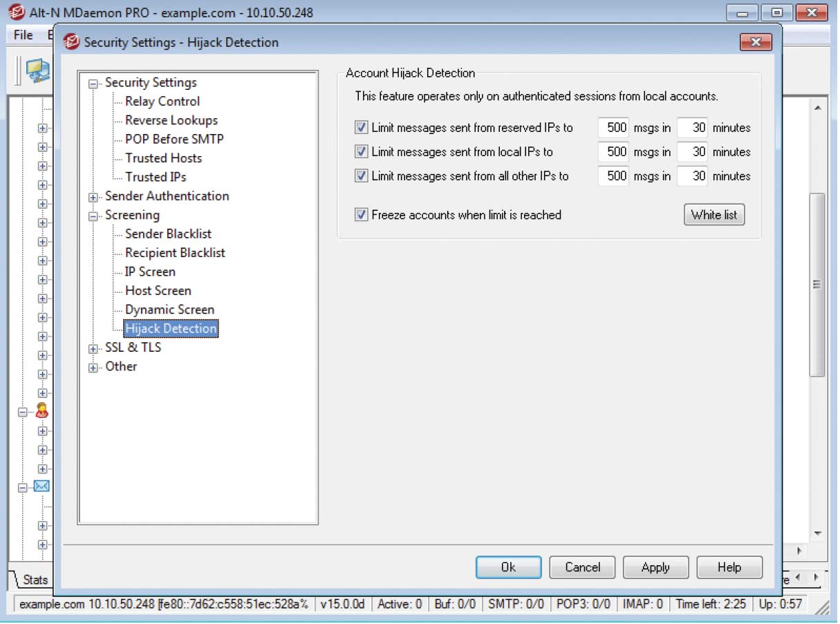The width and height of the screenshot is (840, 624).
Task: Close the Security Settings dialog
Action: pyautogui.click(x=756, y=42)
